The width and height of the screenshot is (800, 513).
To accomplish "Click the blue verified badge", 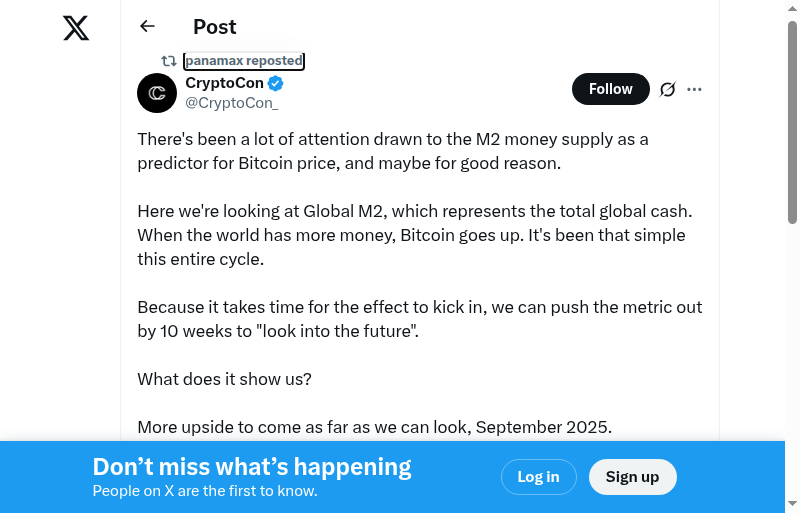I will (275, 84).
